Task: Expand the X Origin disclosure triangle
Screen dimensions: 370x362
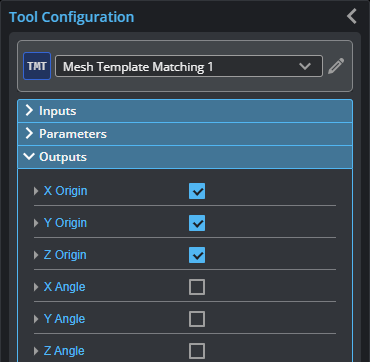Action: [36, 191]
